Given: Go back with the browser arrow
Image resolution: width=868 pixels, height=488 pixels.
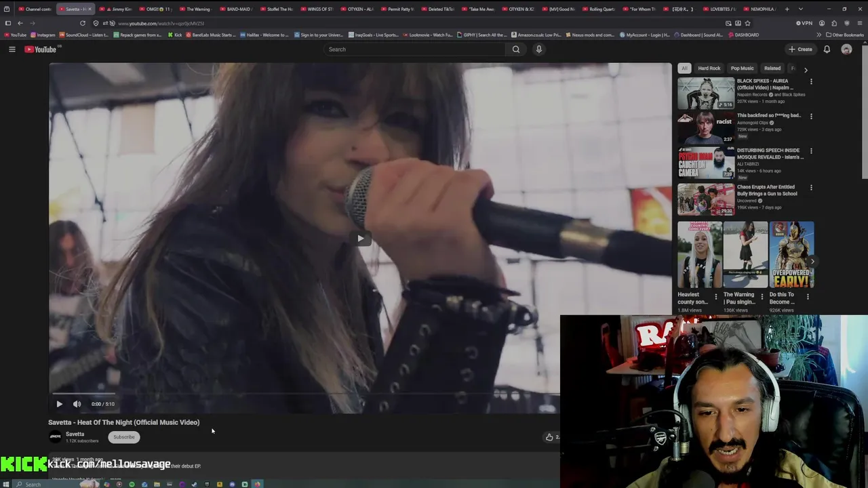Looking at the screenshot, I should point(20,23).
